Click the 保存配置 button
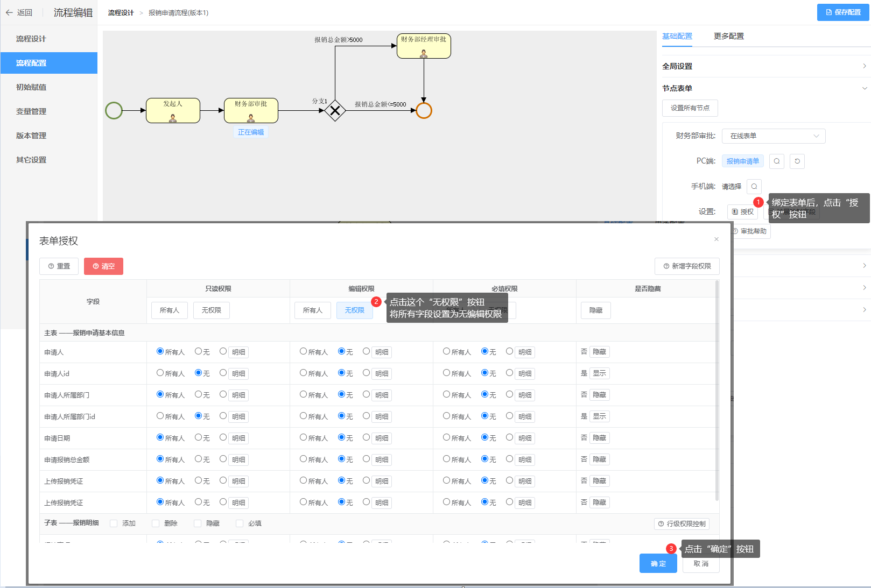 tap(843, 12)
